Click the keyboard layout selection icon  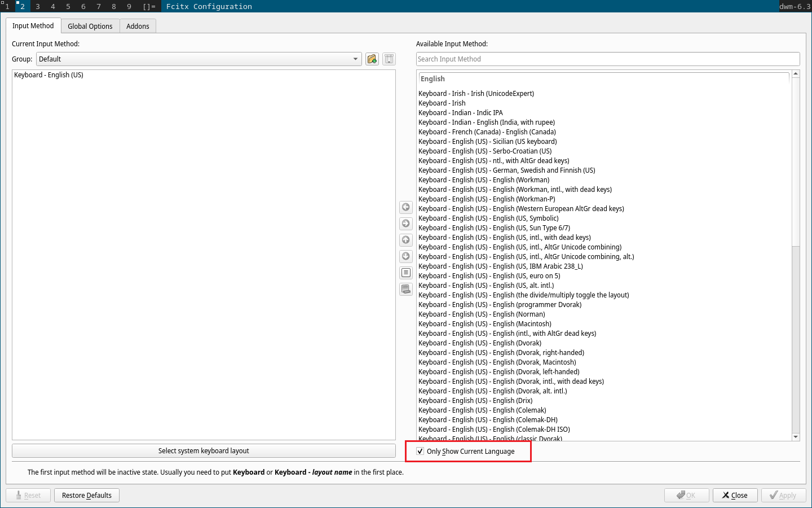click(x=406, y=289)
